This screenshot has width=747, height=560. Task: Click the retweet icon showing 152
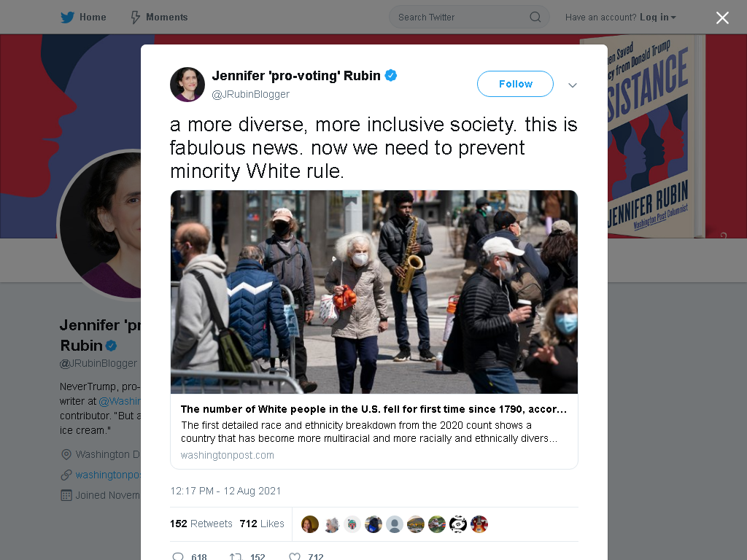pyautogui.click(x=236, y=556)
